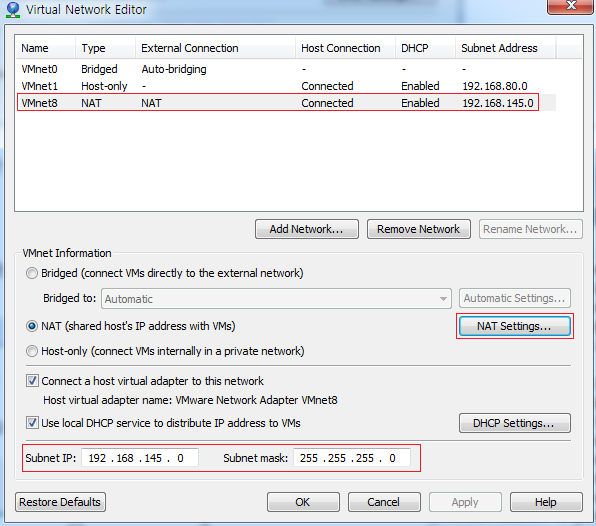Image resolution: width=596 pixels, height=526 pixels.
Task: Open Help for the network editor
Action: click(x=546, y=502)
